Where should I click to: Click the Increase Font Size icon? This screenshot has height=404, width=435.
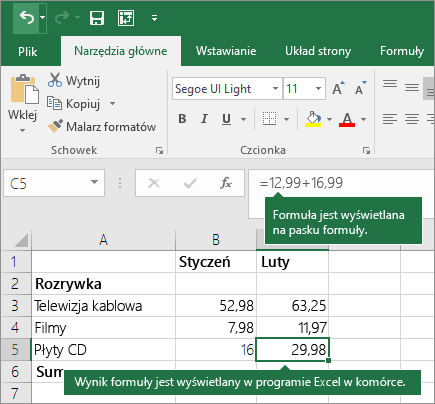338,88
